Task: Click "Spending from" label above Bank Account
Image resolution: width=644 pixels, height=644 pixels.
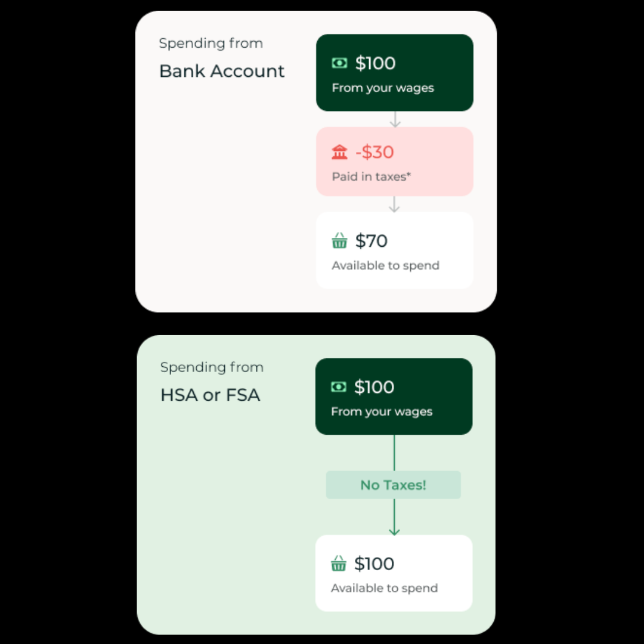Action: (x=210, y=44)
